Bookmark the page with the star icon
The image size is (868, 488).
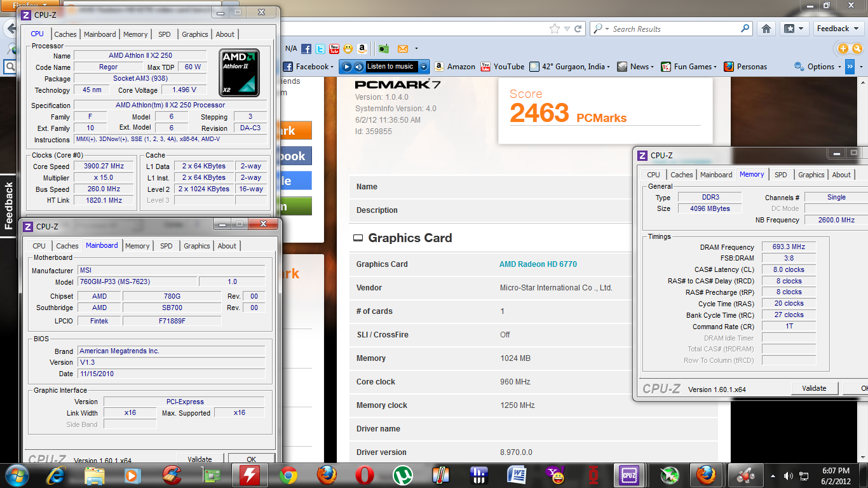point(555,29)
